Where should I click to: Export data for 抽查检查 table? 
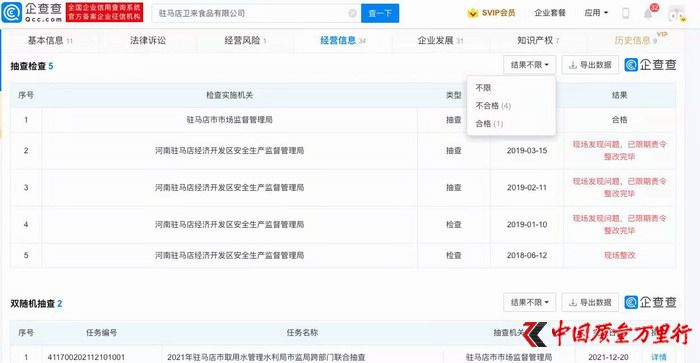point(590,65)
